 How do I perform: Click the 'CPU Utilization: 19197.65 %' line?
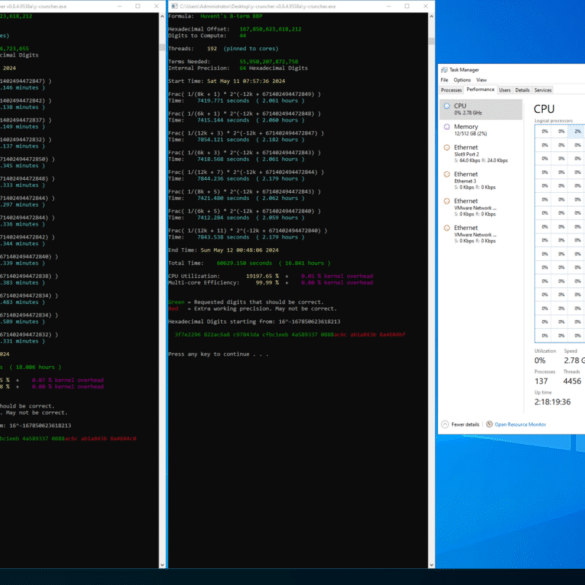[x=270, y=276]
